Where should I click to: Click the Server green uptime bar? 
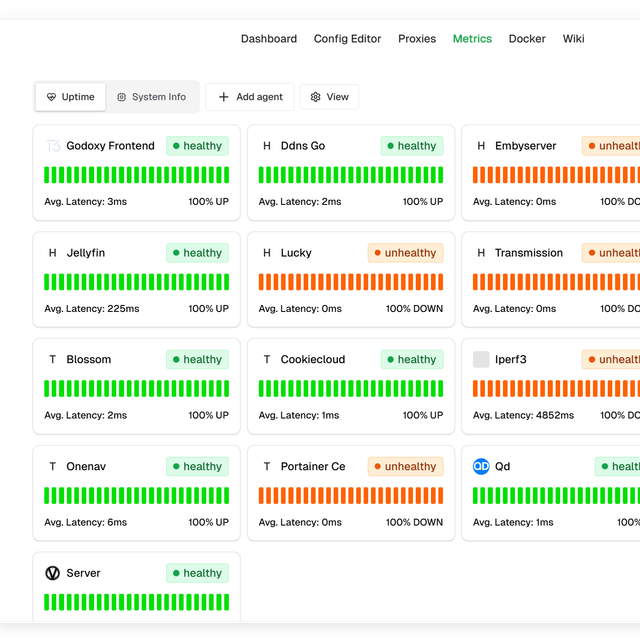click(x=136, y=602)
